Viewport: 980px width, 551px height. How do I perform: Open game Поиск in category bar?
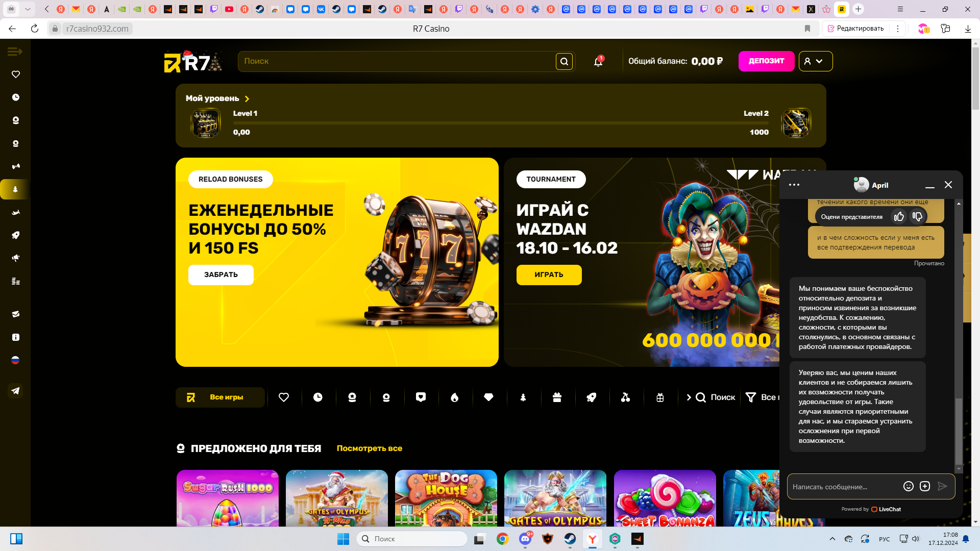tap(716, 397)
